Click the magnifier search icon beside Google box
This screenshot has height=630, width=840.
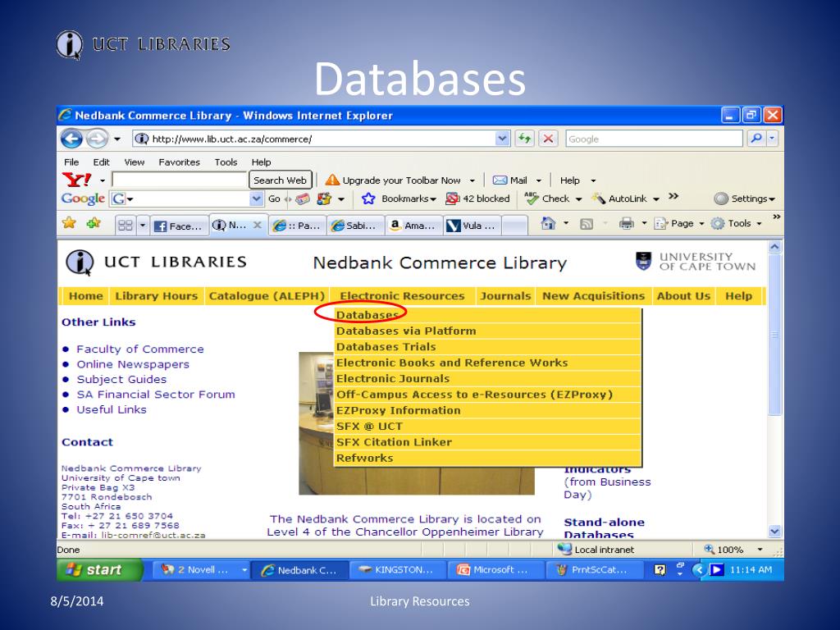[x=756, y=139]
